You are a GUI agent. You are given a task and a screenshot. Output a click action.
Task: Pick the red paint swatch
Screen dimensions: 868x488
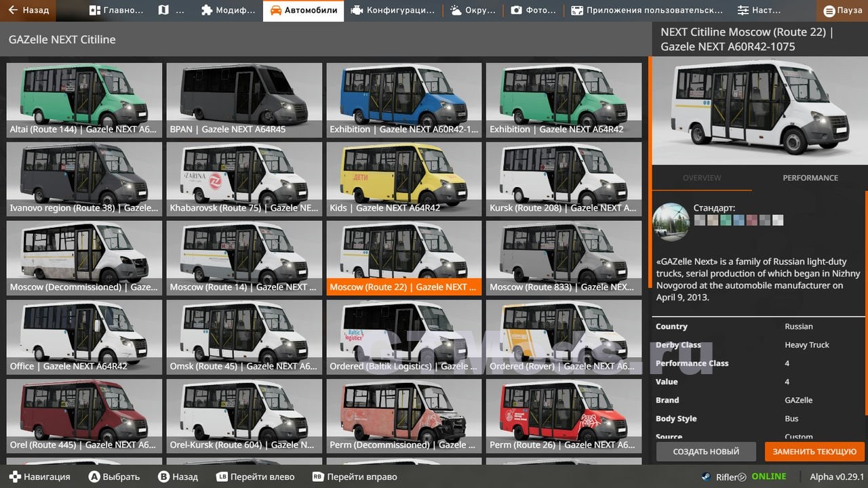752,220
